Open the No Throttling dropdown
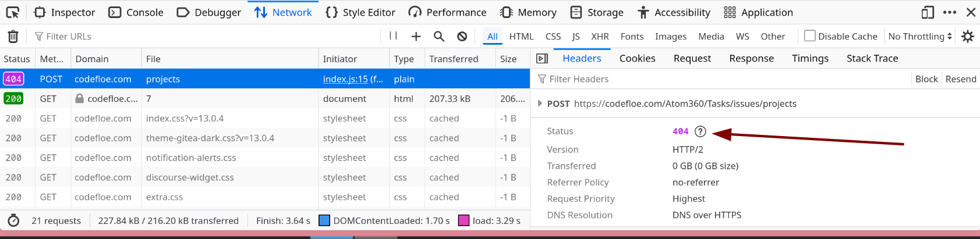The image size is (980, 239). 919,36
